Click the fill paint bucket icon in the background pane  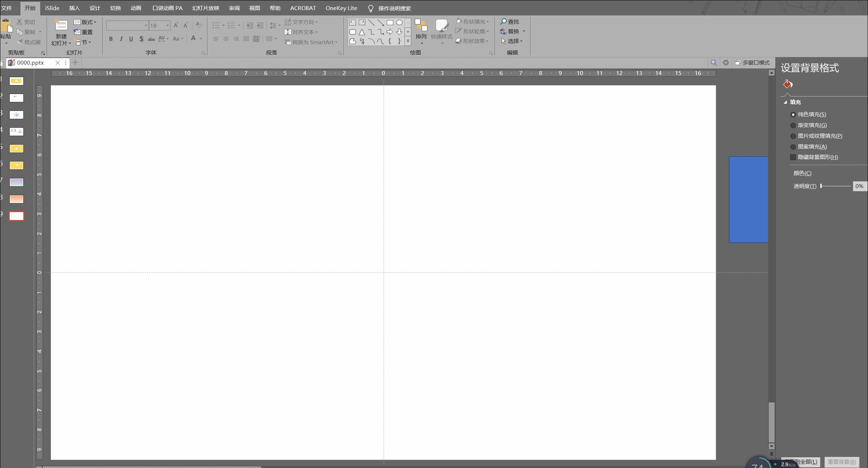point(788,84)
